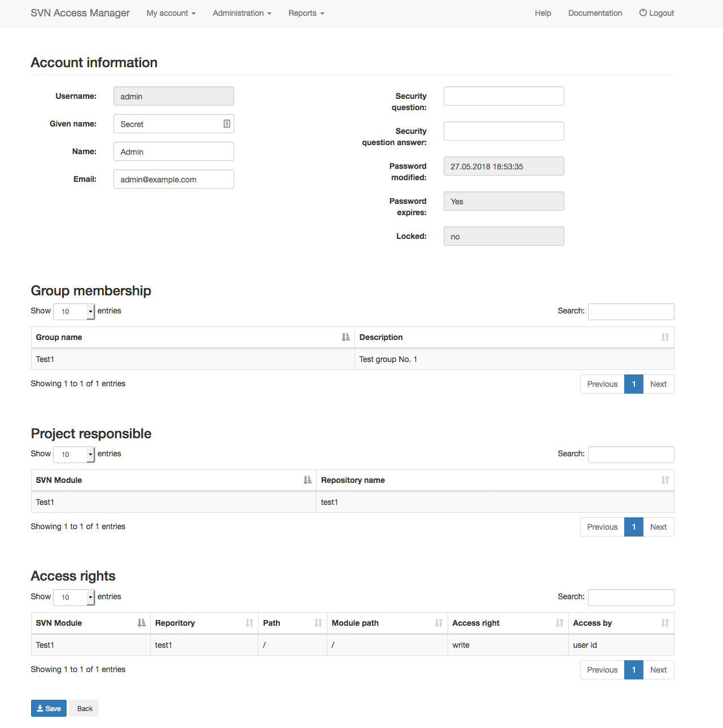The width and height of the screenshot is (723, 728).
Task: Sort the Reporitory column
Action: point(204,623)
